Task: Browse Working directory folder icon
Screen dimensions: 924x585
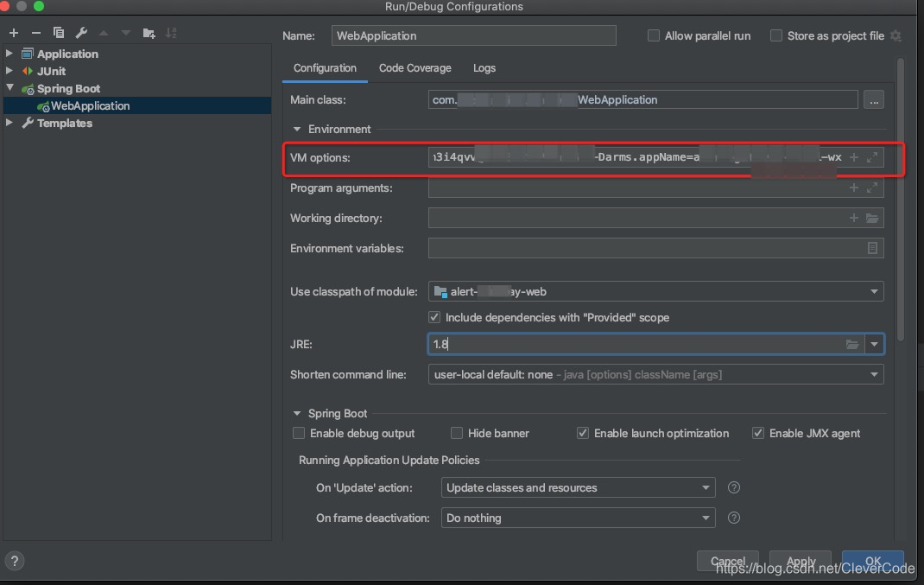Action: tap(872, 218)
